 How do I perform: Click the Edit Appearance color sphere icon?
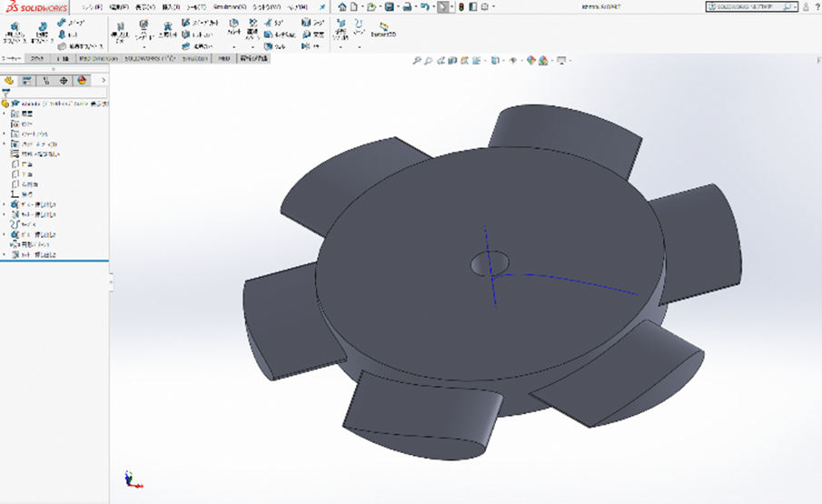(530, 61)
